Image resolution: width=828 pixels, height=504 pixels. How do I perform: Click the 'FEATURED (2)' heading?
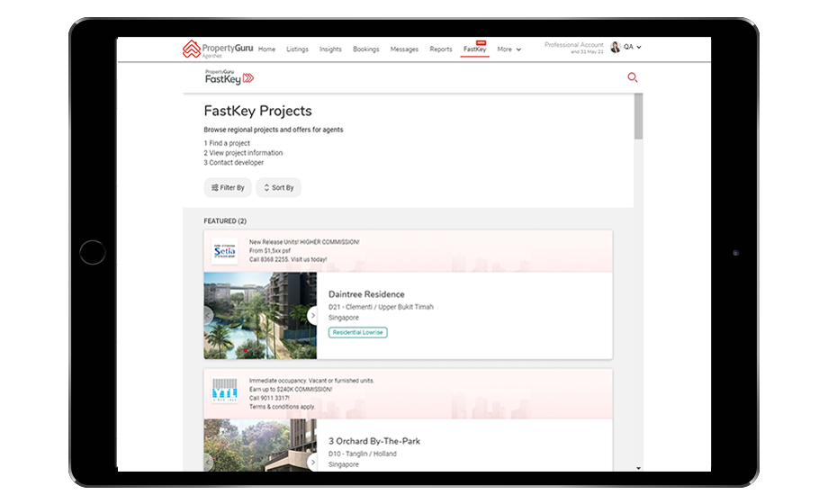pyautogui.click(x=225, y=220)
